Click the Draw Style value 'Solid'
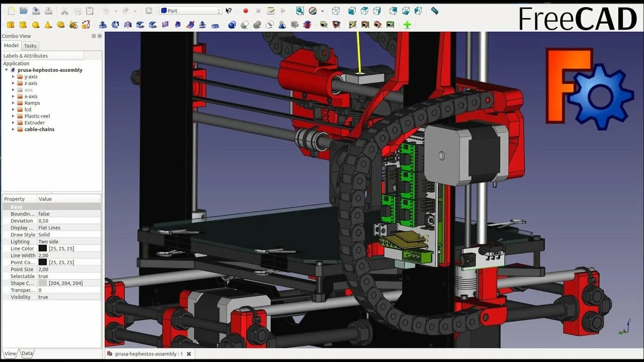 point(44,235)
